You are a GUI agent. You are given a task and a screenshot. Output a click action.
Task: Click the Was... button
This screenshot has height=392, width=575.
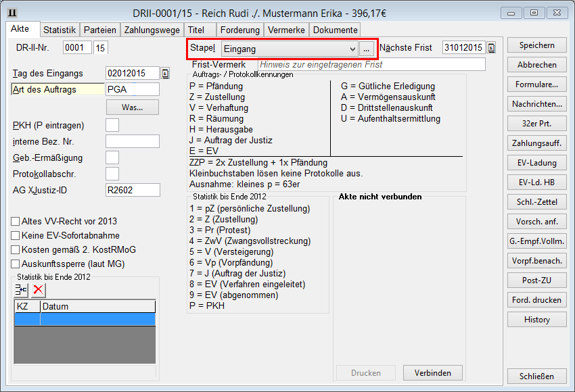133,107
